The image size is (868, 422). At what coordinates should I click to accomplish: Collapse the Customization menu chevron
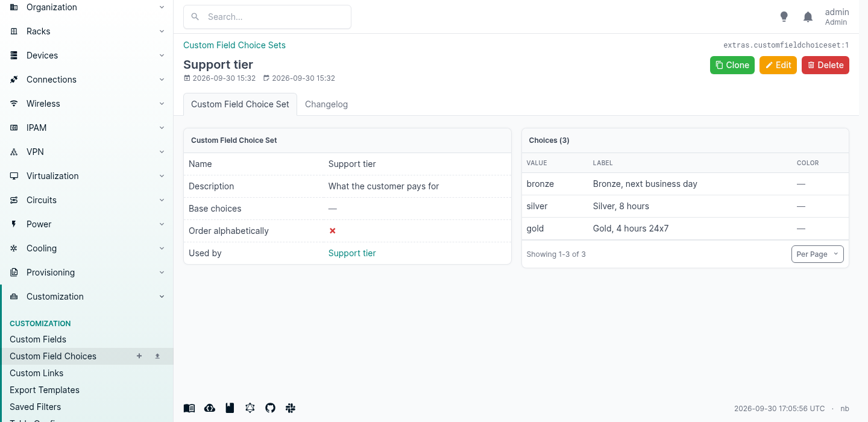[x=162, y=297]
